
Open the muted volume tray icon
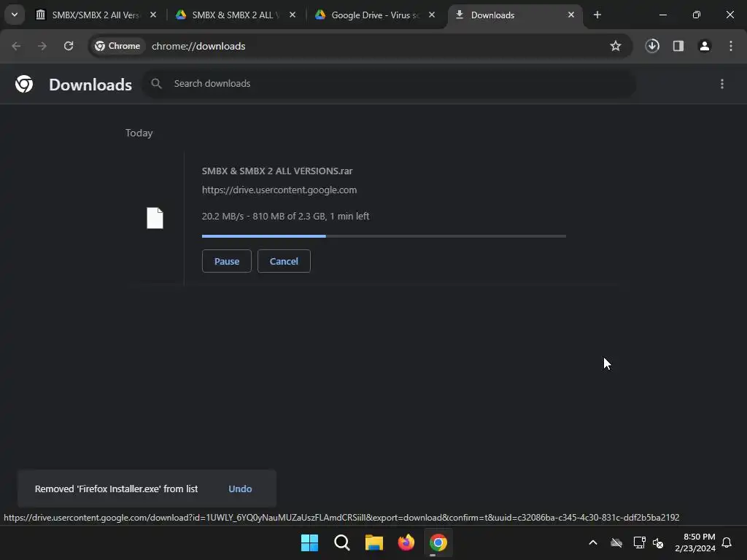(658, 542)
